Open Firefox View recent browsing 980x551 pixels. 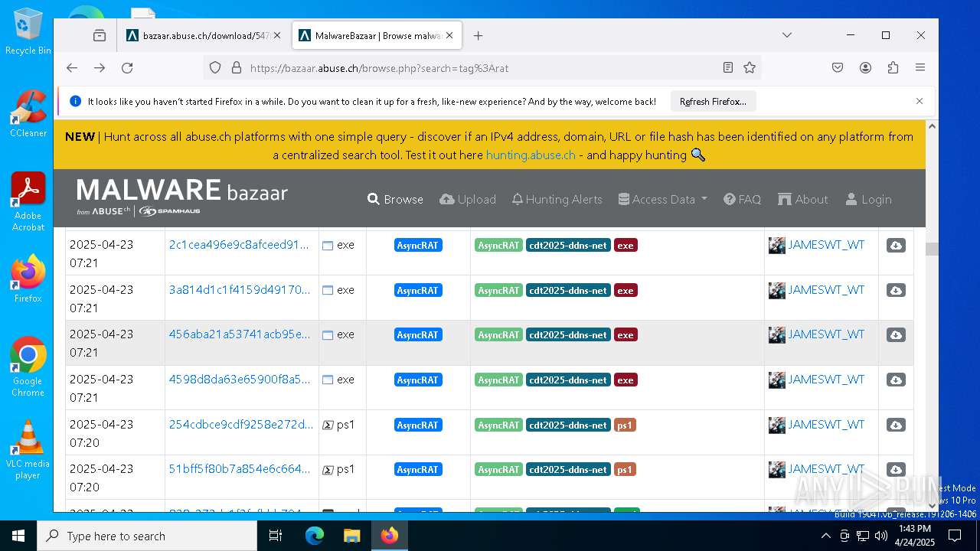[x=100, y=35]
